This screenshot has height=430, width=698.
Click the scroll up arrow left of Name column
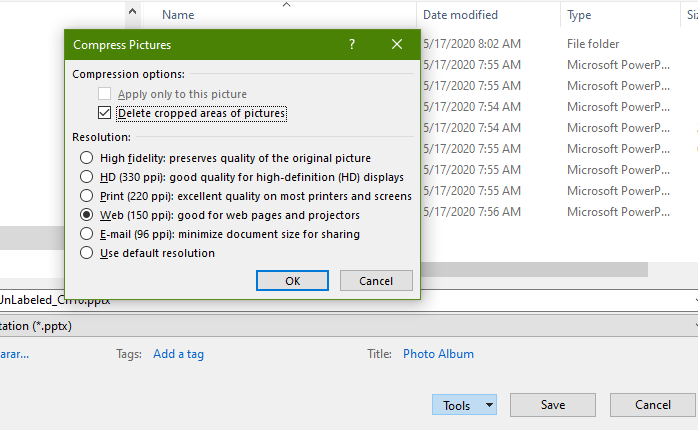[133, 14]
